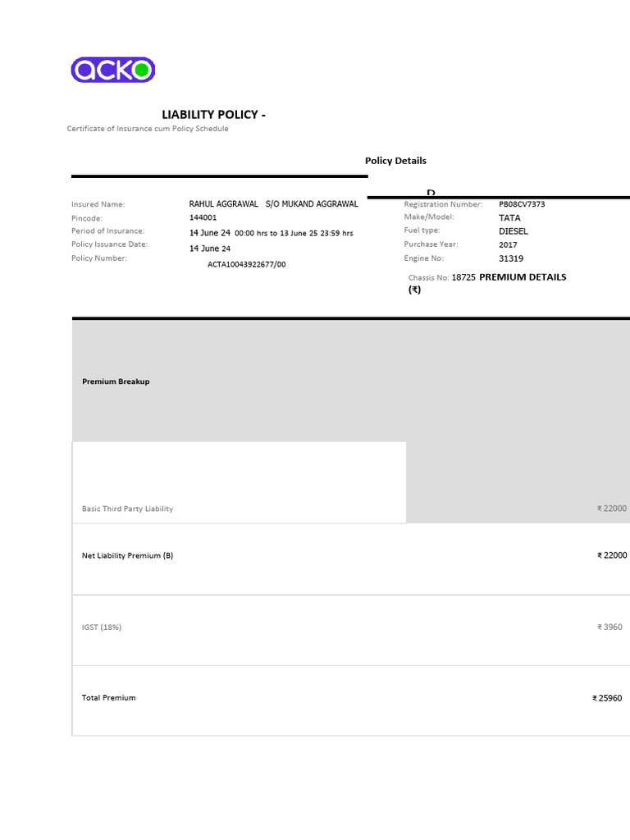The image size is (630, 840).
Task: Click the 'Basic Third Party Liability' row label
Action: (x=127, y=509)
